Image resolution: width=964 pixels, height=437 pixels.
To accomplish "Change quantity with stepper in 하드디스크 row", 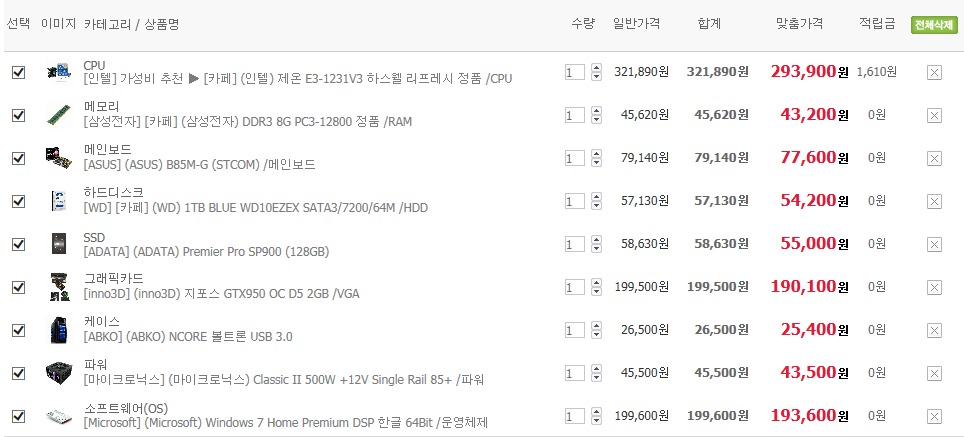I will click(x=596, y=202).
